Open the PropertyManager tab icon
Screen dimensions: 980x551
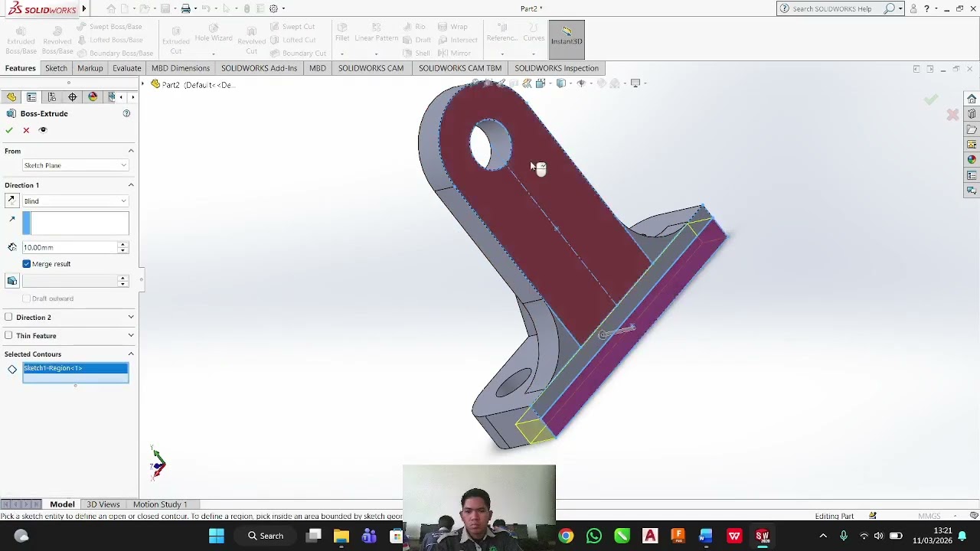31,97
